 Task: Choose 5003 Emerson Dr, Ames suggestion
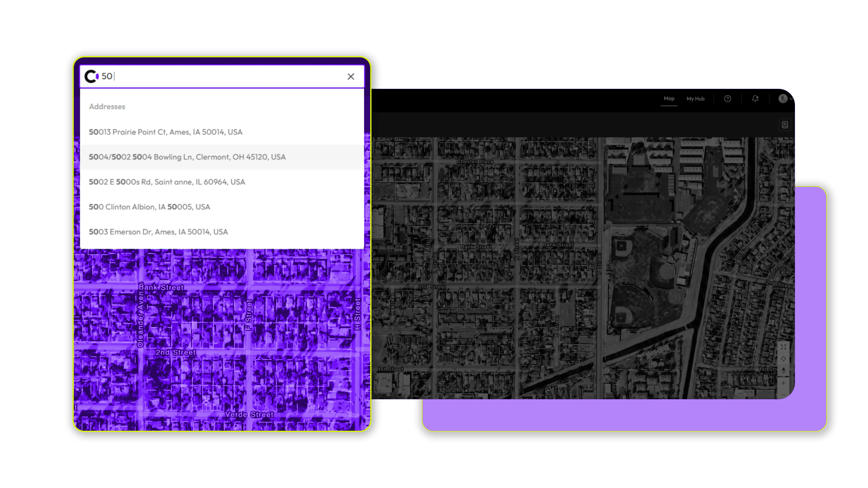(222, 232)
